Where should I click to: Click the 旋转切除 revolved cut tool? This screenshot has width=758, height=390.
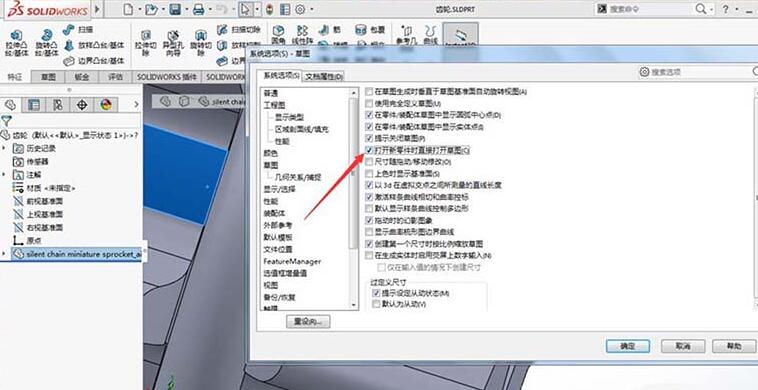(201, 43)
